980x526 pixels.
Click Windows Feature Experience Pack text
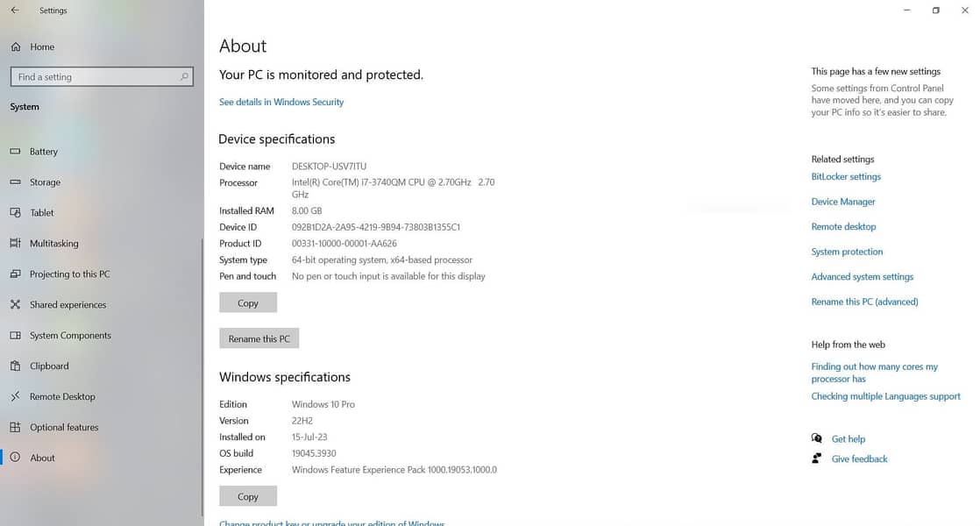pyautogui.click(x=394, y=470)
